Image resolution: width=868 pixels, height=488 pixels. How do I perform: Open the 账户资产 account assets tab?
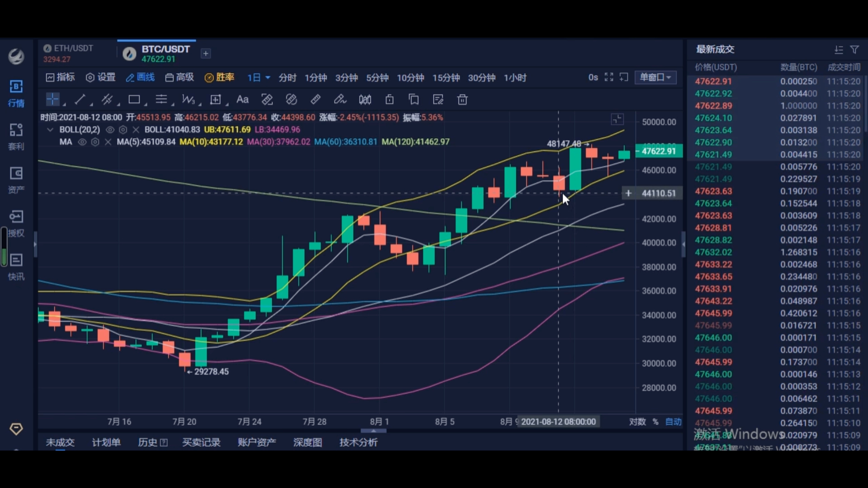(x=257, y=442)
